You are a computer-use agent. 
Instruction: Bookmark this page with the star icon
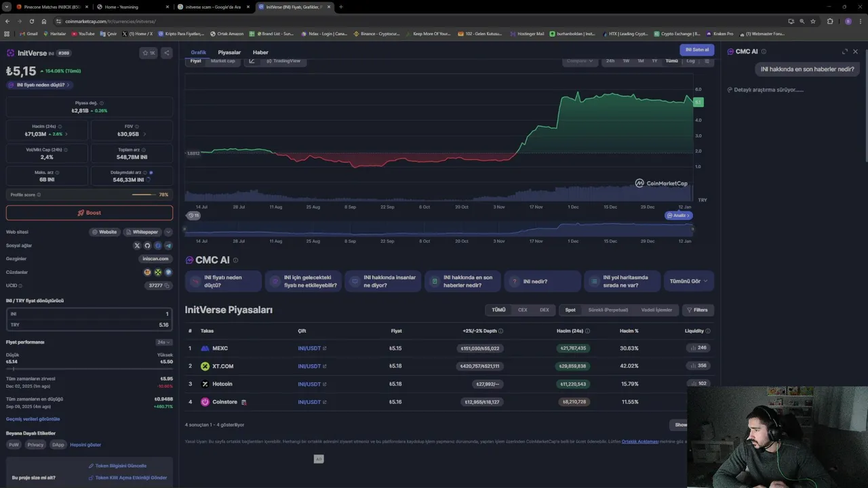coord(813,21)
